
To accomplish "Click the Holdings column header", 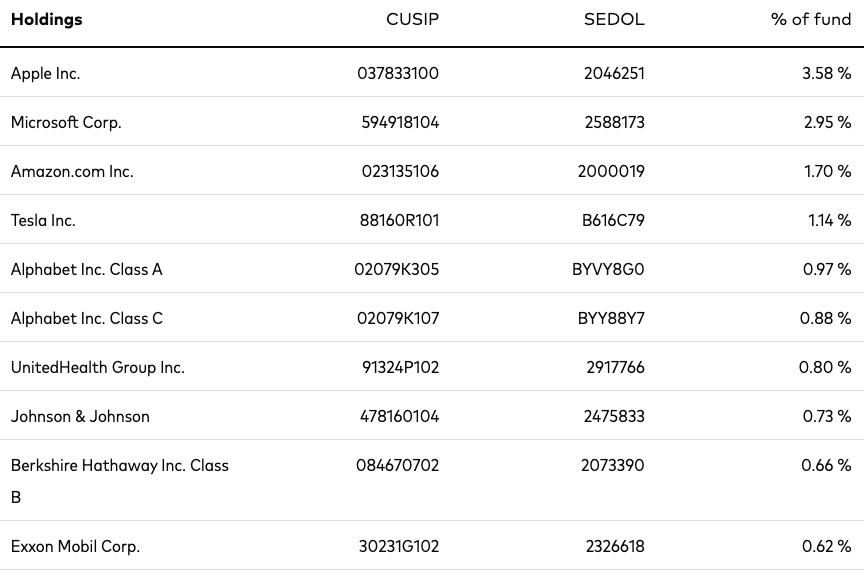I will [x=47, y=20].
